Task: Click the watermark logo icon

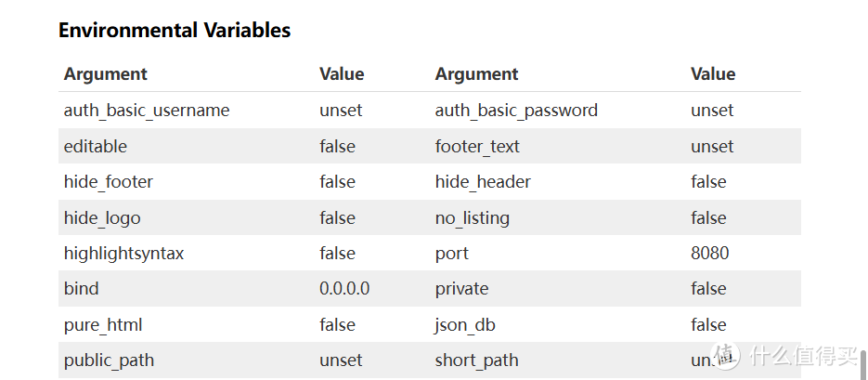Action: point(727,357)
